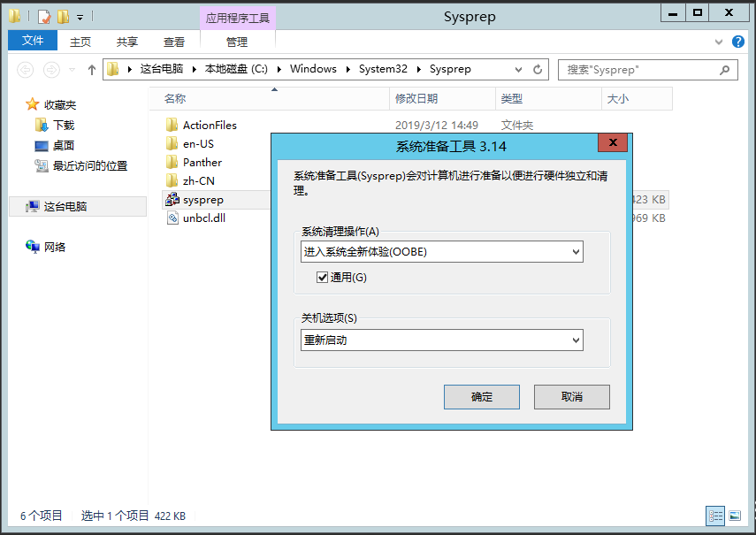This screenshot has width=756, height=535.
Task: Click 确定 in Sysprep dialog
Action: 482,397
